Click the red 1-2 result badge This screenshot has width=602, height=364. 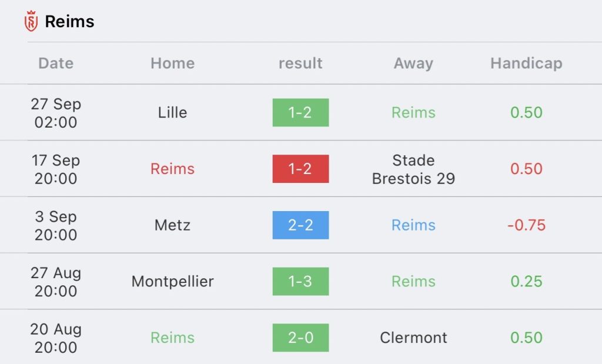pyautogui.click(x=300, y=169)
